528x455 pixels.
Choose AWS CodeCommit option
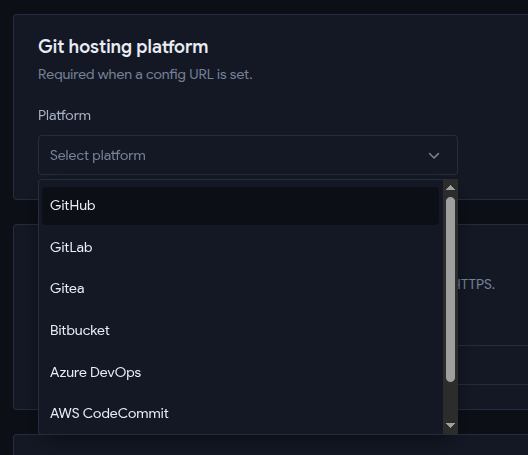(x=240, y=414)
